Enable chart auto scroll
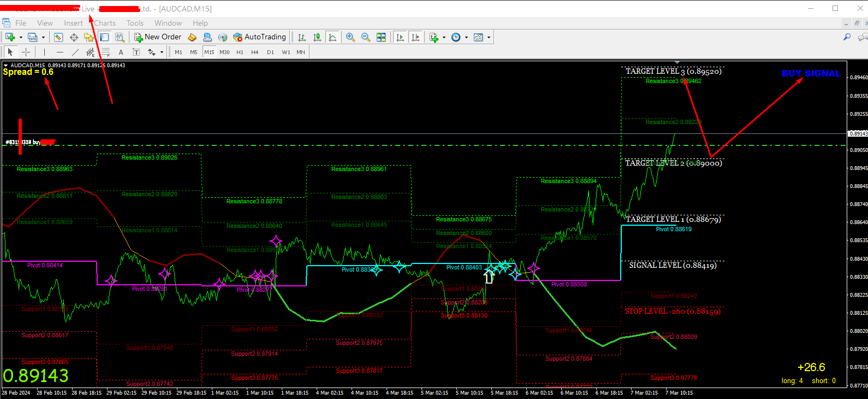The image size is (868, 399). pos(400,37)
